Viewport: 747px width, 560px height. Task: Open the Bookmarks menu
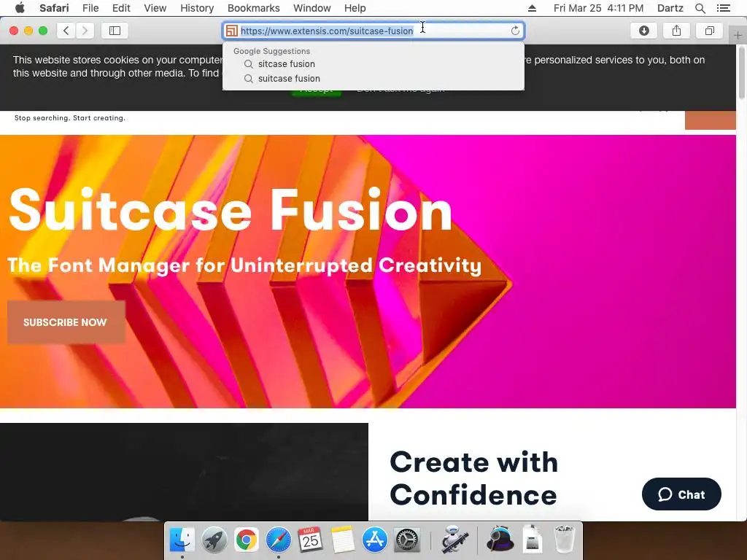253,8
